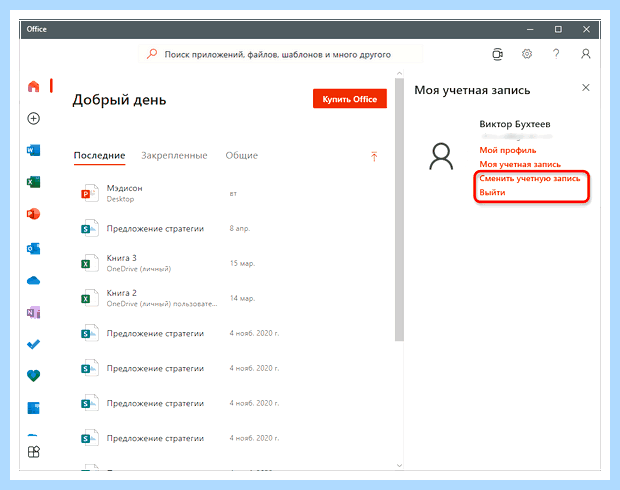Show all apps grid icon

tap(34, 452)
